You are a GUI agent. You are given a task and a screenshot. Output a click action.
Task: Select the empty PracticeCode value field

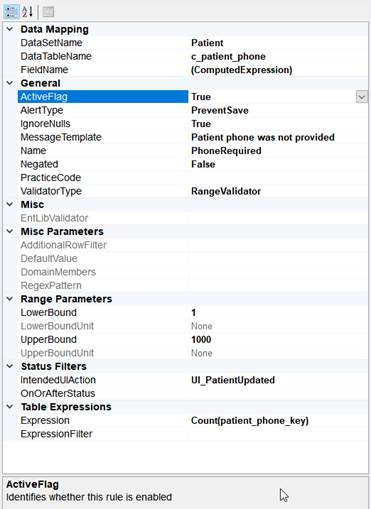(278, 178)
